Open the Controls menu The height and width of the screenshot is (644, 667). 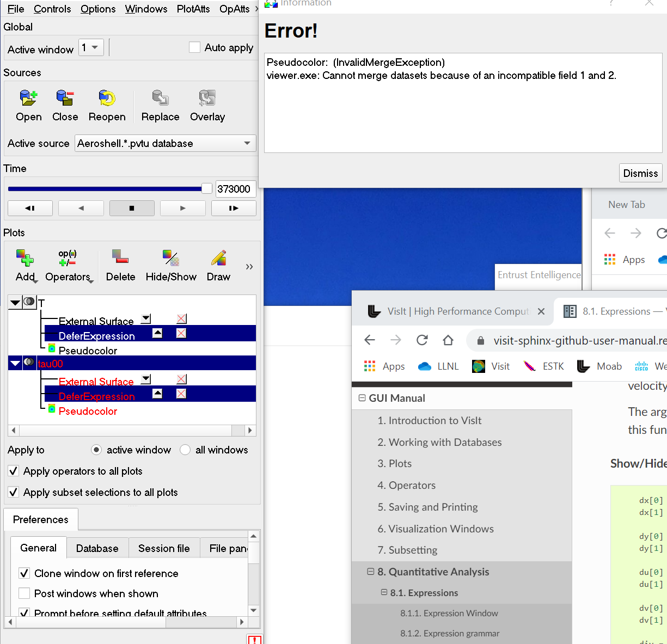[52, 9]
